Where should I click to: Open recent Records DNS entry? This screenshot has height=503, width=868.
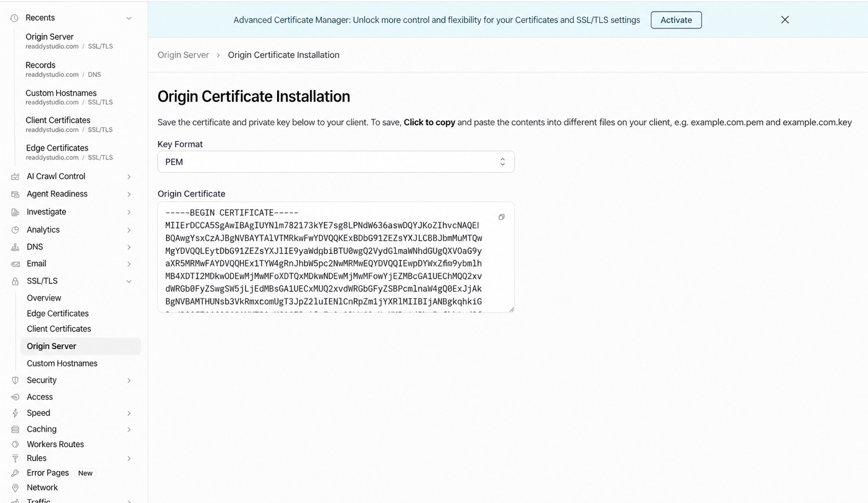pos(63,69)
